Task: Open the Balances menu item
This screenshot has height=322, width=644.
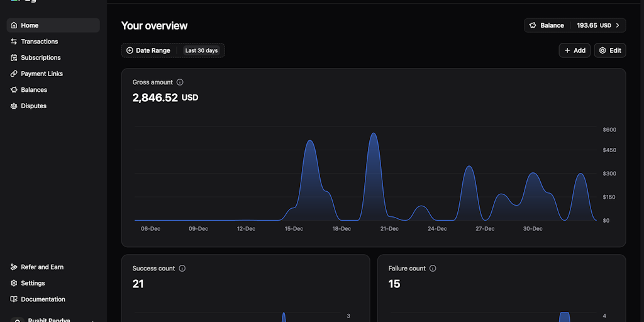Action: tap(34, 90)
